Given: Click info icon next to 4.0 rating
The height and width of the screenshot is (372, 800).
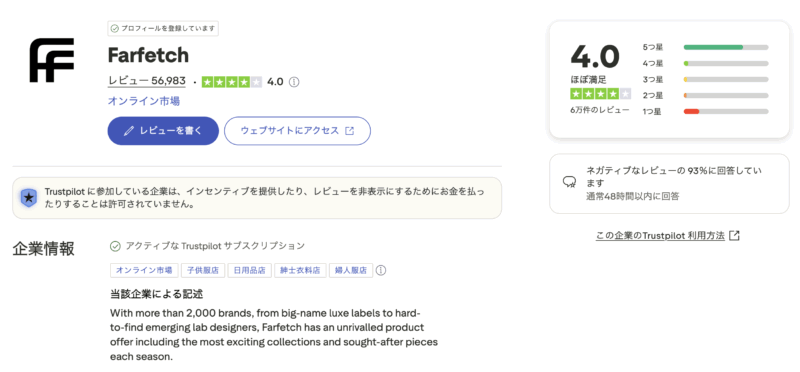Looking at the screenshot, I should [294, 82].
